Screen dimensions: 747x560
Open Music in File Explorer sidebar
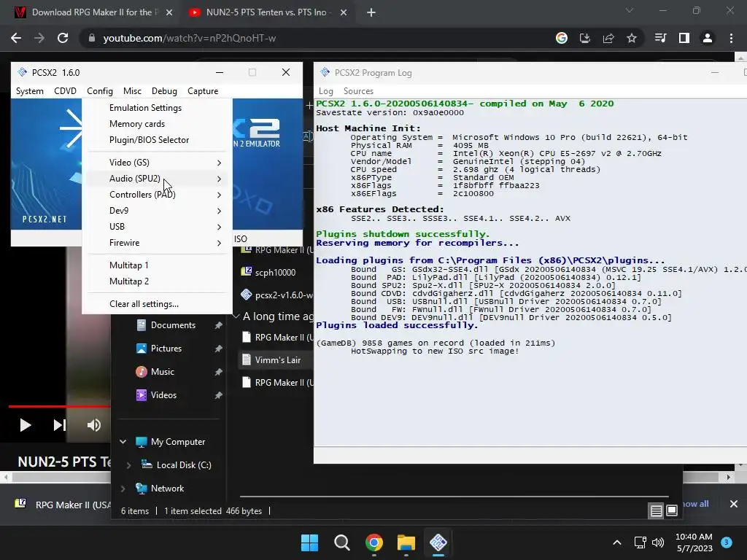(162, 372)
